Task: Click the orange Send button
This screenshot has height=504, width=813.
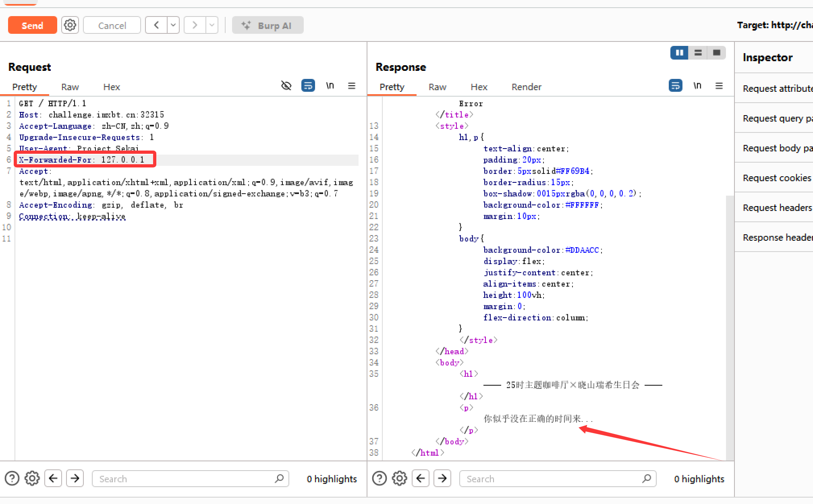Action: click(x=32, y=25)
